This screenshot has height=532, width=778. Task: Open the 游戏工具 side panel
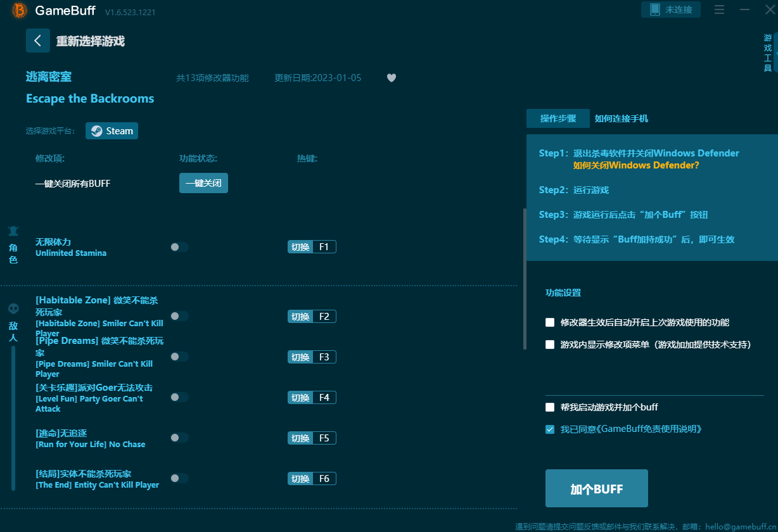click(768, 53)
